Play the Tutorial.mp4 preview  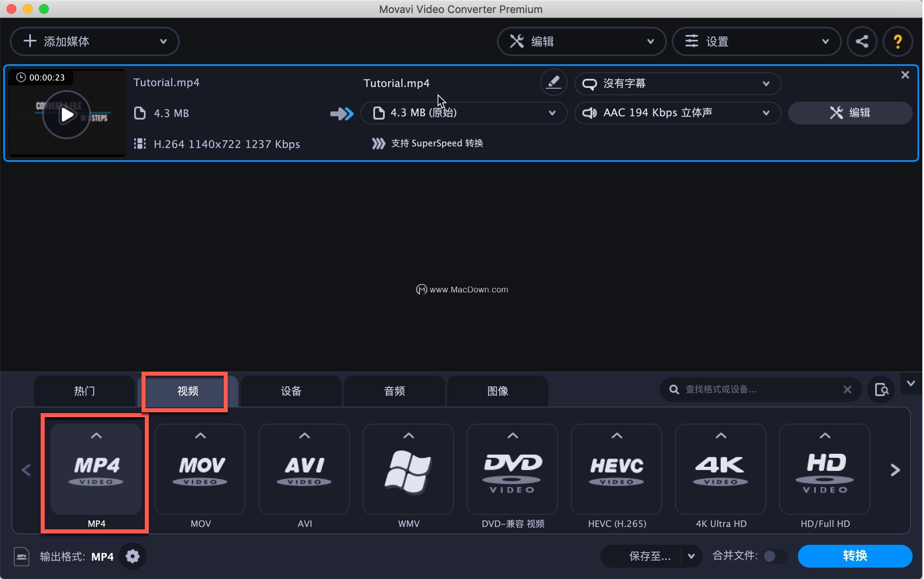coord(67,115)
